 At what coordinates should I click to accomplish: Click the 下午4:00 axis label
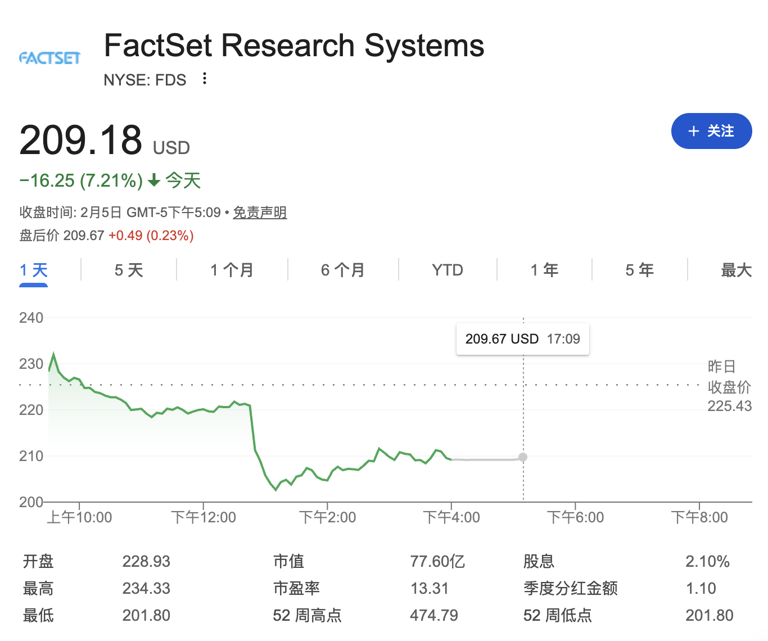pyautogui.click(x=451, y=517)
